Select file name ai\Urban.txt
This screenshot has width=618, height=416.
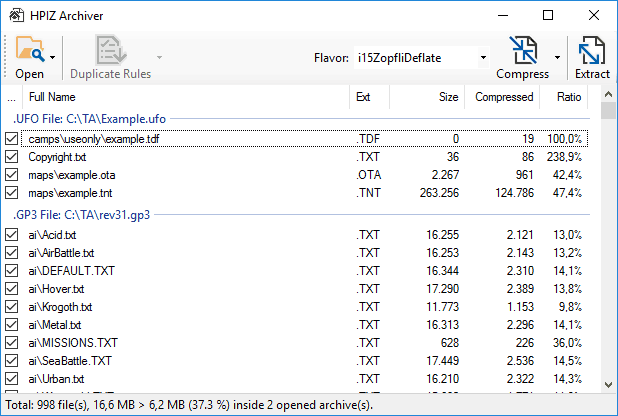56,379
